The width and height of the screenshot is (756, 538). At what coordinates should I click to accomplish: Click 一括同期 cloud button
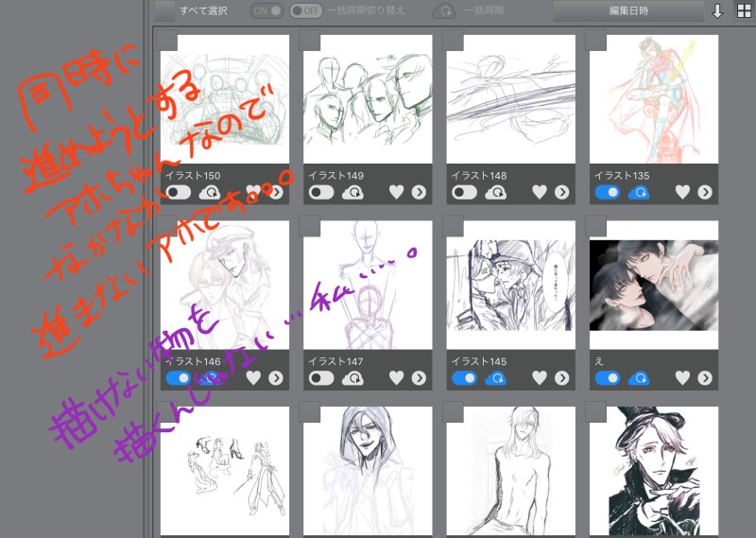coord(444,10)
